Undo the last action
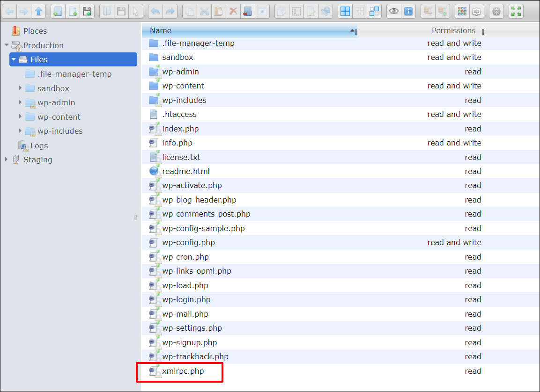This screenshot has height=392, width=540. pos(155,12)
